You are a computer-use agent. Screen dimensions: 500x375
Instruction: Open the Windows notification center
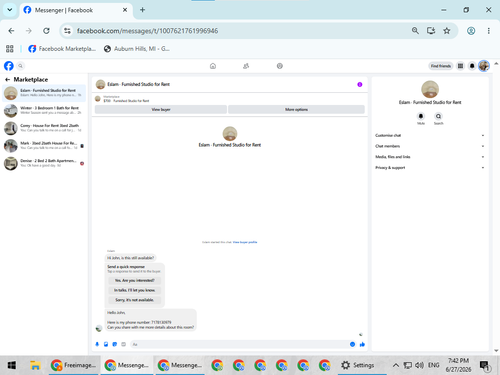(x=485, y=366)
